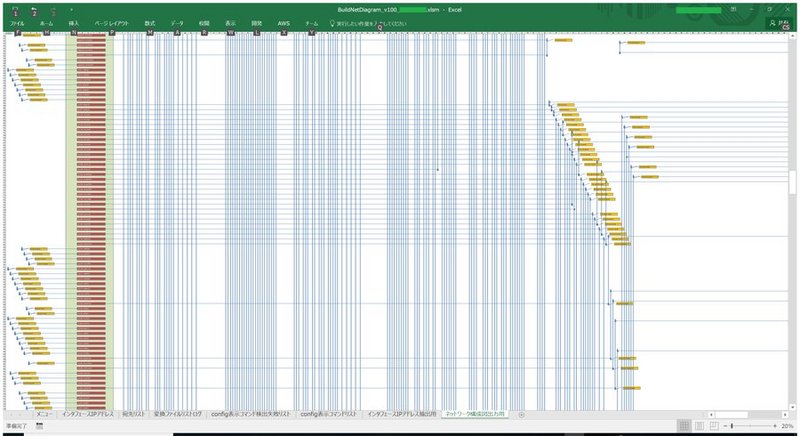Open Customize Quick Access Toolbar dropdown
This screenshot has height=436, width=800.
coord(71,10)
